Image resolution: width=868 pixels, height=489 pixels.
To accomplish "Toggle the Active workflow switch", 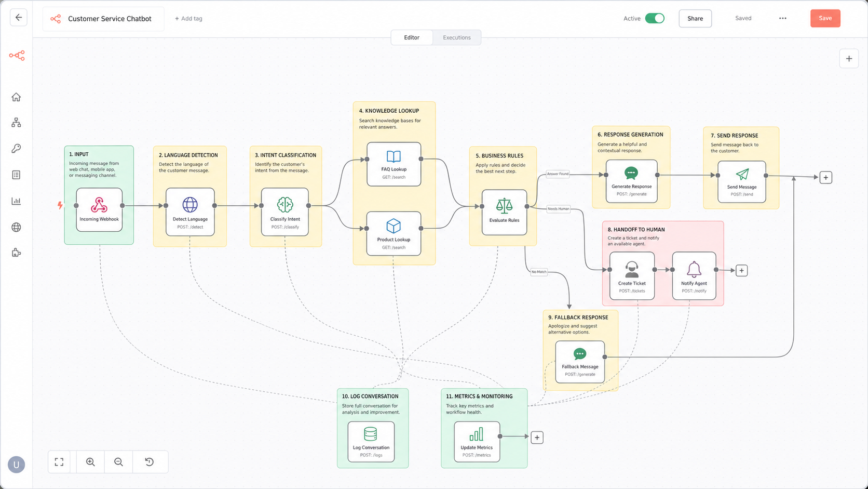I will click(x=655, y=18).
